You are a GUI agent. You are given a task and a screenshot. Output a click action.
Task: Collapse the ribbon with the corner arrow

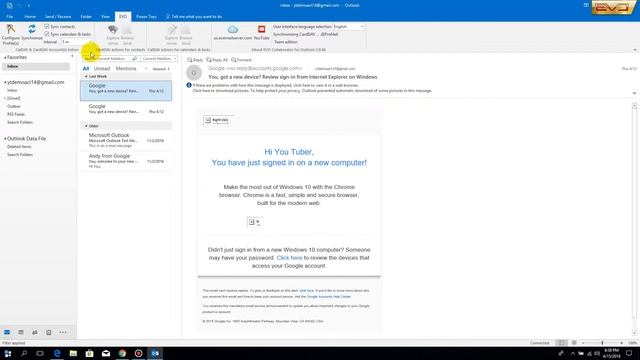click(x=635, y=50)
